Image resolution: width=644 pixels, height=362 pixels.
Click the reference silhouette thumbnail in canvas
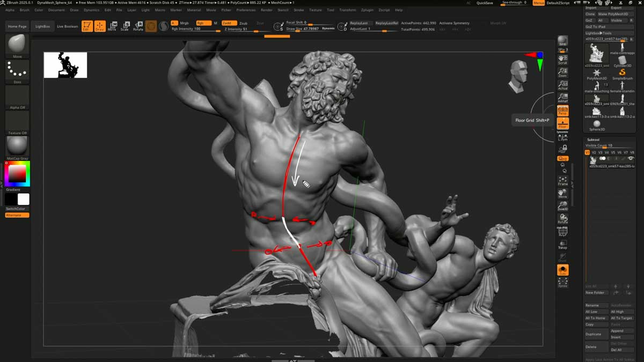click(65, 65)
